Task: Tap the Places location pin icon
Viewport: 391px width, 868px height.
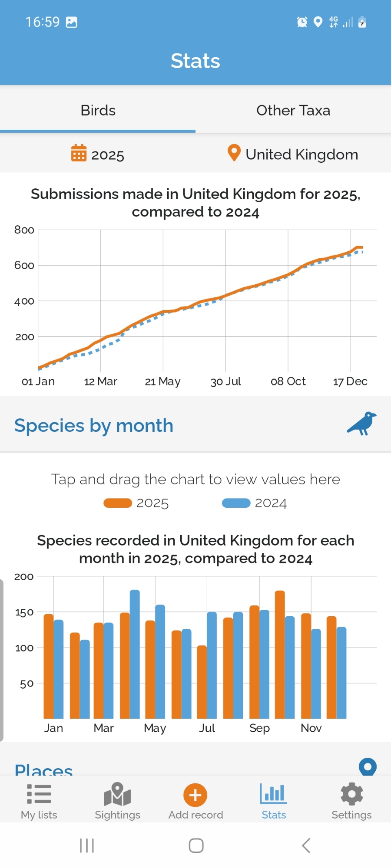Action: (x=368, y=767)
